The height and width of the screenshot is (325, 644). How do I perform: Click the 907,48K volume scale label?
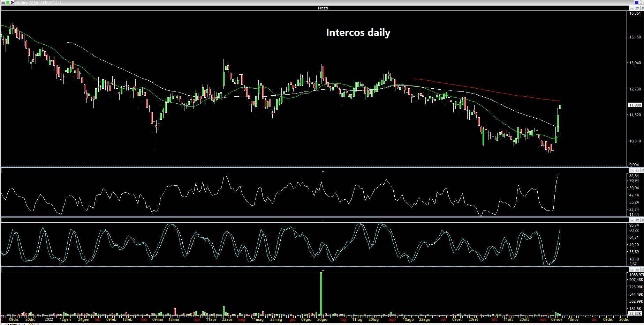point(636,280)
